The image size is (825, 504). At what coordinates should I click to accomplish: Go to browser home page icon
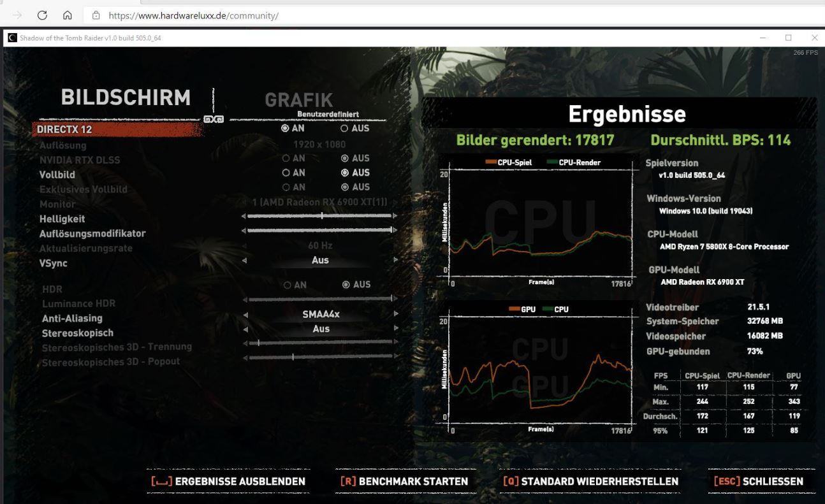pos(68,15)
